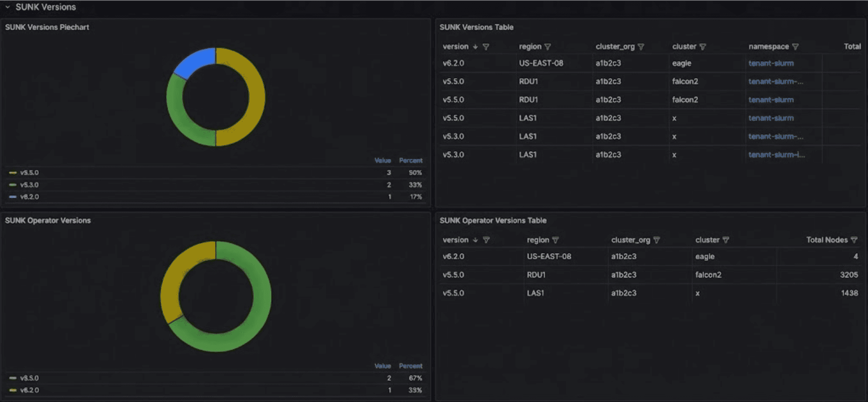Screen dimensions: 868x402
Task: Click the Total column header
Action: 852,47
